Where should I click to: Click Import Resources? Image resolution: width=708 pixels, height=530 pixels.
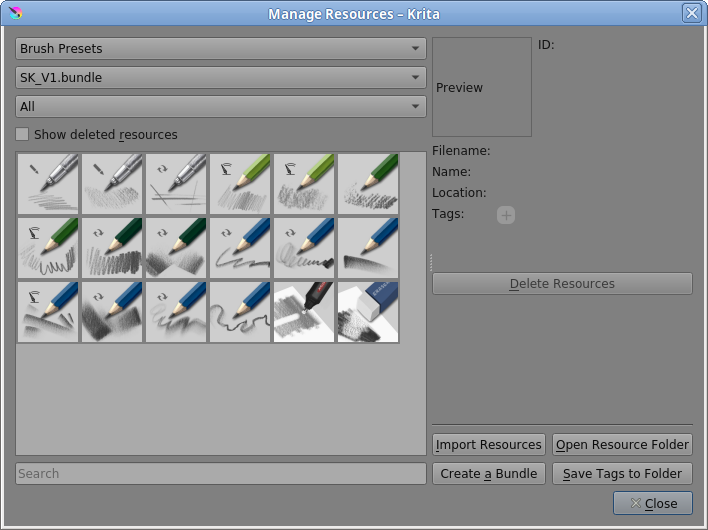pos(489,445)
